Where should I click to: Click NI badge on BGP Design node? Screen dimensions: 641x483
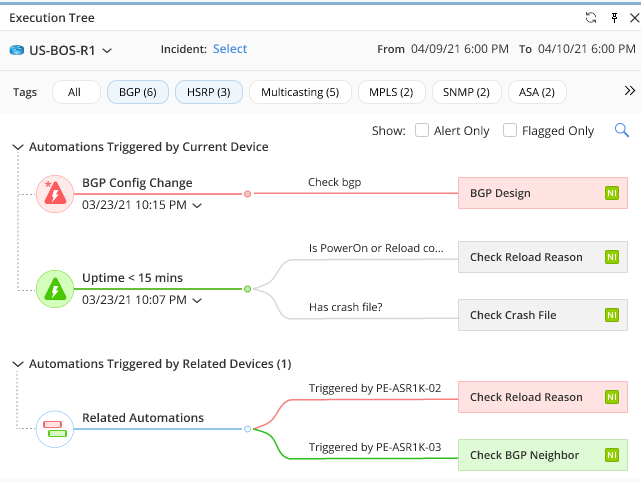(612, 193)
